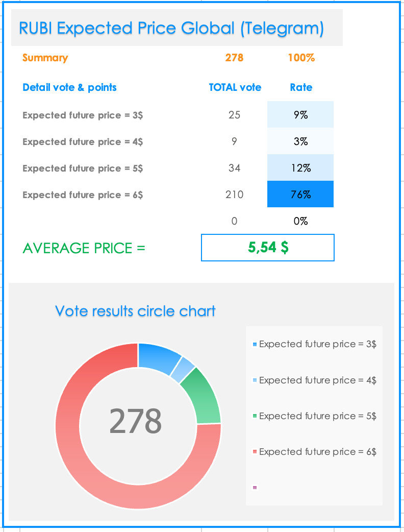Click the RUBI Expected Price Global title

click(171, 28)
